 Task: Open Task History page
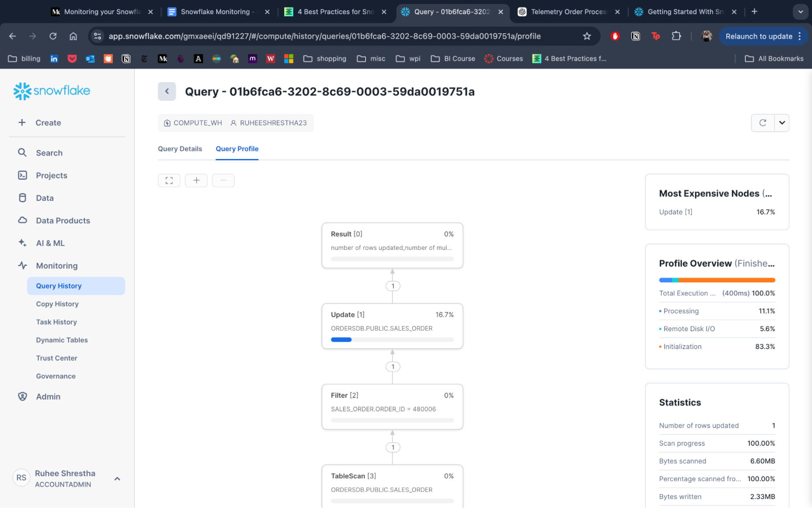56,322
